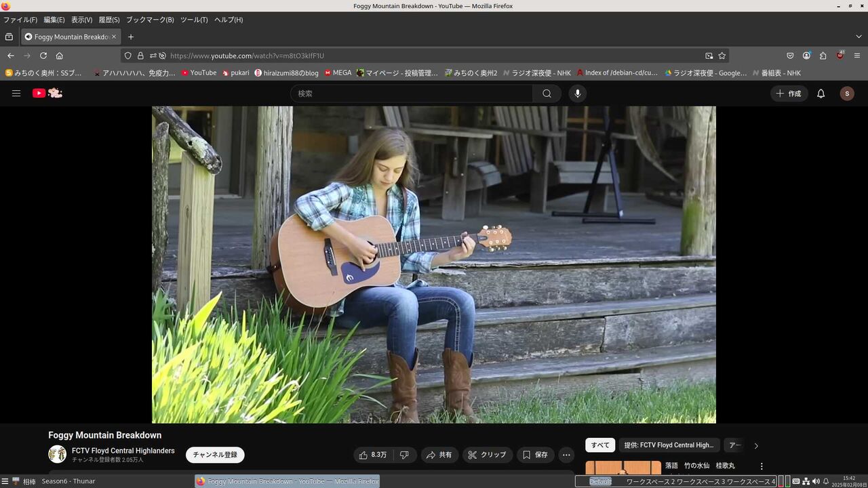Toggle picture-in-picture icon in address bar
868x488 pixels.
coord(709,56)
